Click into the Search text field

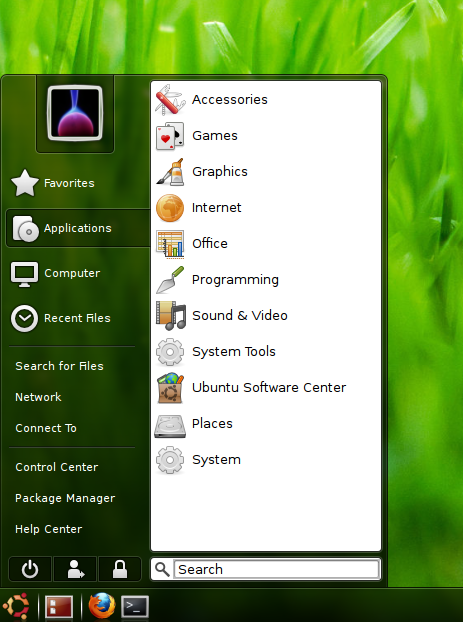click(x=277, y=569)
